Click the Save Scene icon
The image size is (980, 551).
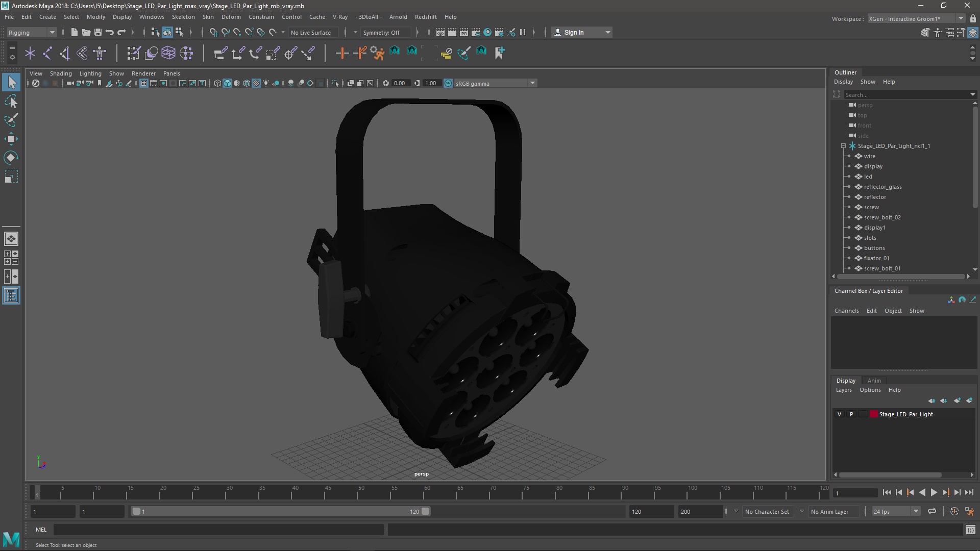pos(97,32)
